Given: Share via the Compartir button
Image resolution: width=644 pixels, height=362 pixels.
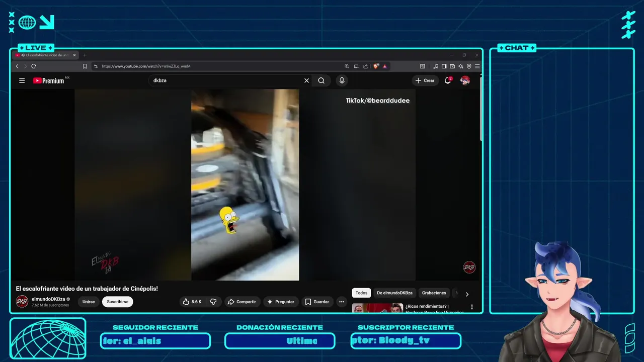Looking at the screenshot, I should coord(242,302).
